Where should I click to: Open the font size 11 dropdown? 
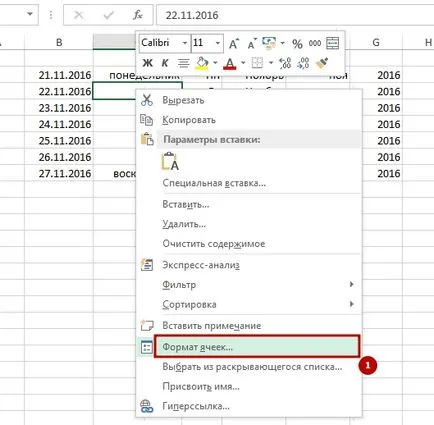pyautogui.click(x=217, y=43)
